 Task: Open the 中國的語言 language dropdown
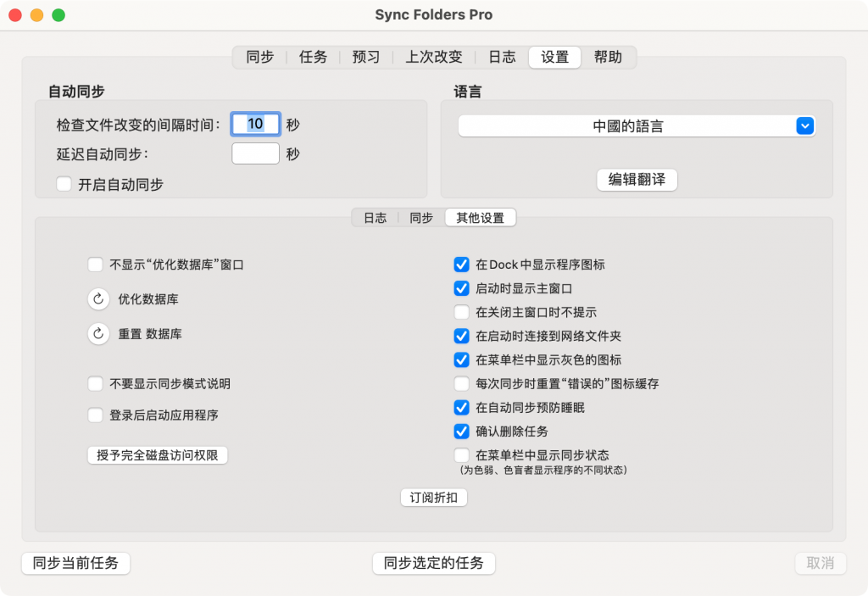[636, 125]
